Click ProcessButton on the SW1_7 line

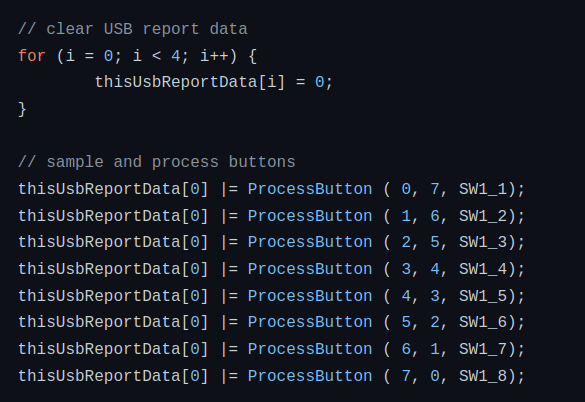click(x=310, y=349)
